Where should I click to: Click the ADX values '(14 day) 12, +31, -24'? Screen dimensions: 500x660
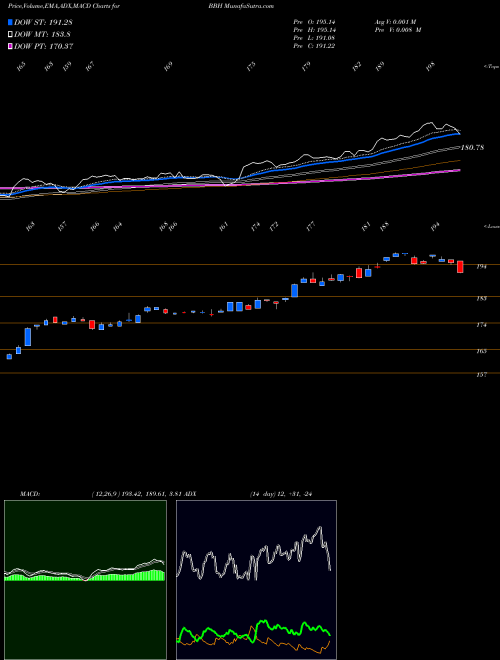(x=280, y=494)
